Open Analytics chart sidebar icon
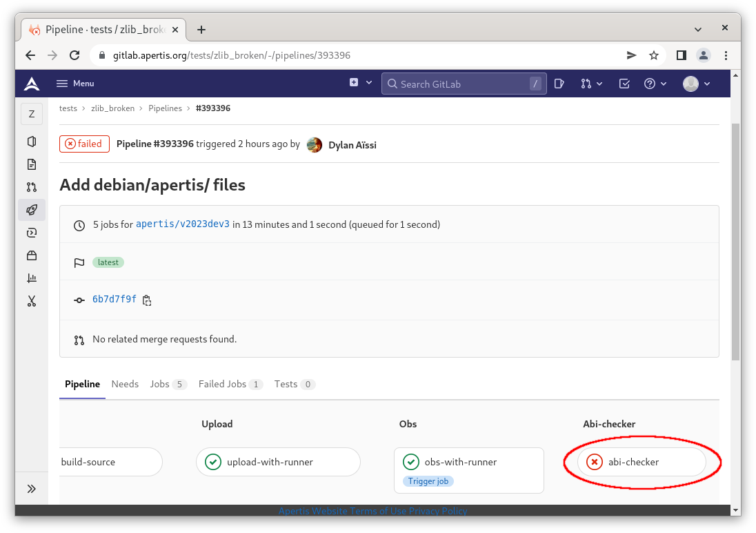756x533 pixels. pyautogui.click(x=32, y=278)
